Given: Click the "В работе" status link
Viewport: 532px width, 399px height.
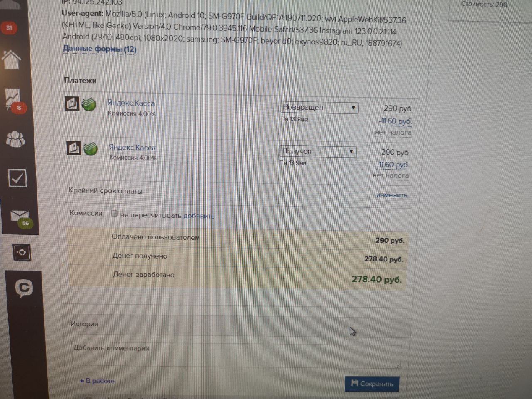Looking at the screenshot, I should [x=97, y=381].
